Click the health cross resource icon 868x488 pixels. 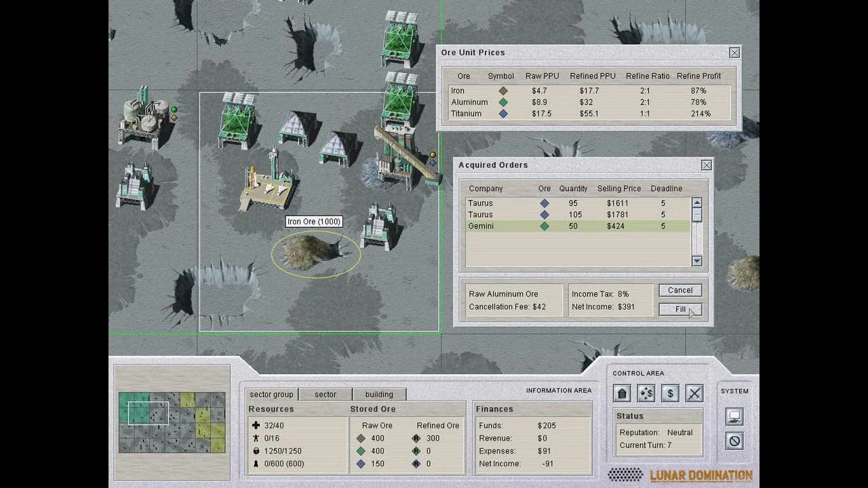pyautogui.click(x=256, y=426)
